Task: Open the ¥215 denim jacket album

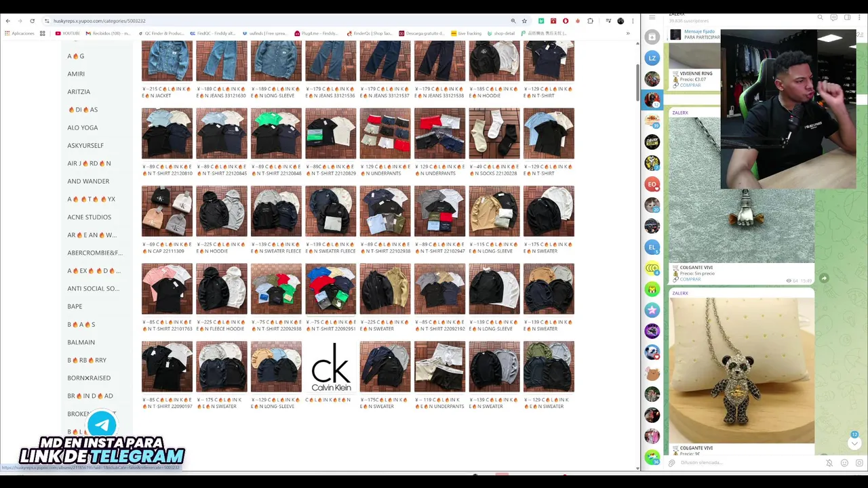Action: (167, 61)
